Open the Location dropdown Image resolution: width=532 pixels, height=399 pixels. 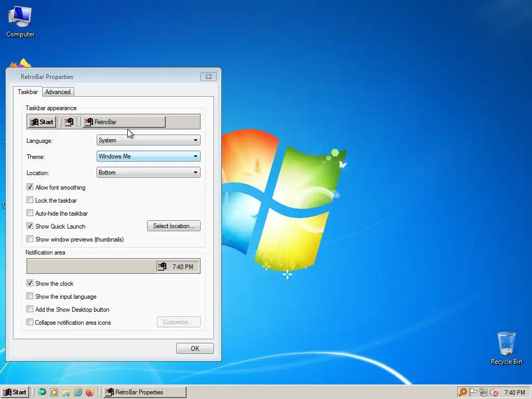[x=148, y=172]
